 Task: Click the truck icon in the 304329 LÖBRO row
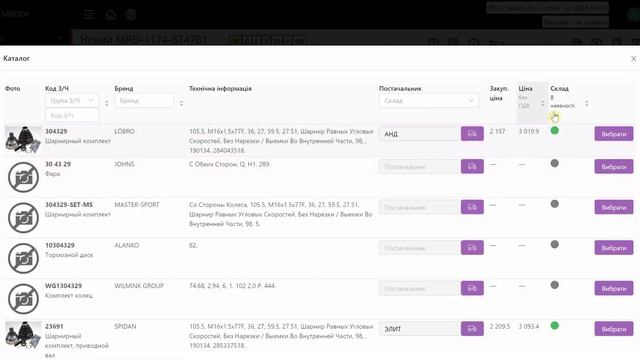[x=472, y=133]
